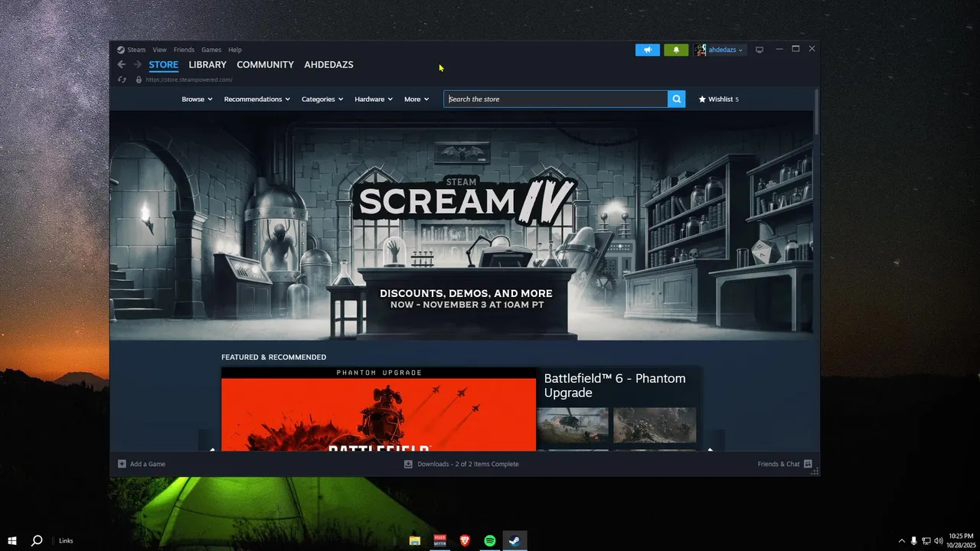
Task: Open the Help menu
Action: coord(235,50)
